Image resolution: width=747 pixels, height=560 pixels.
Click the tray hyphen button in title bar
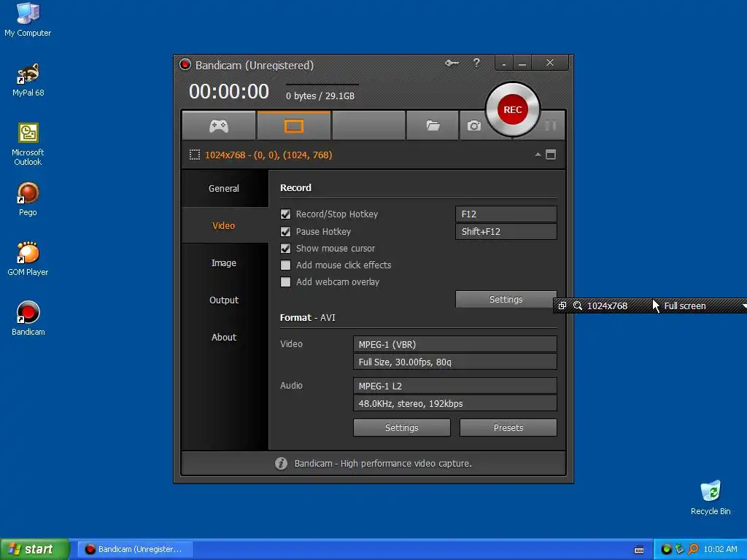504,63
